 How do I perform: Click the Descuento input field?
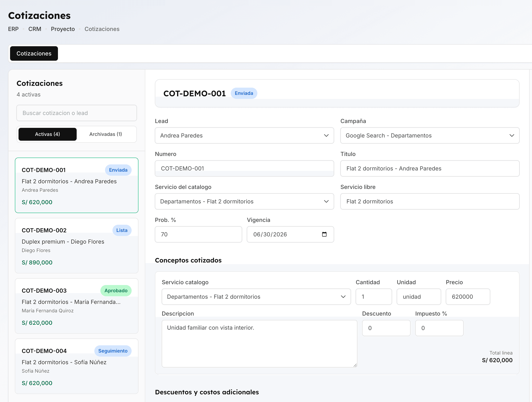386,328
